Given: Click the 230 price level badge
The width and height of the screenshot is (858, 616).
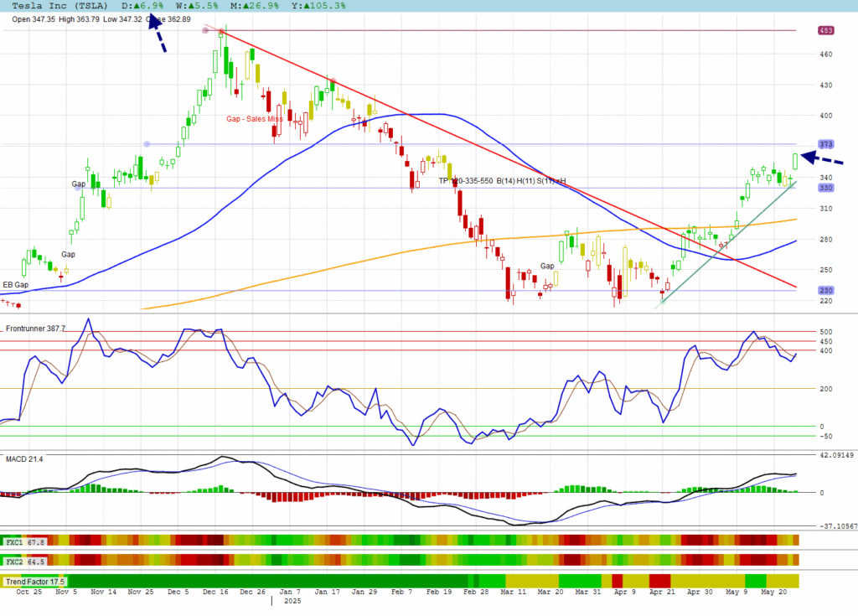Looking at the screenshot, I should coord(825,290).
